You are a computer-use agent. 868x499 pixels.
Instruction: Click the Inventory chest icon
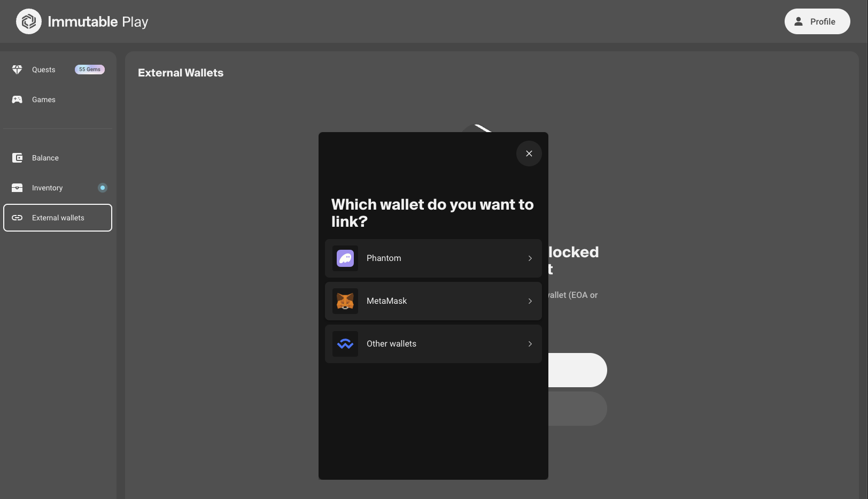pyautogui.click(x=17, y=188)
